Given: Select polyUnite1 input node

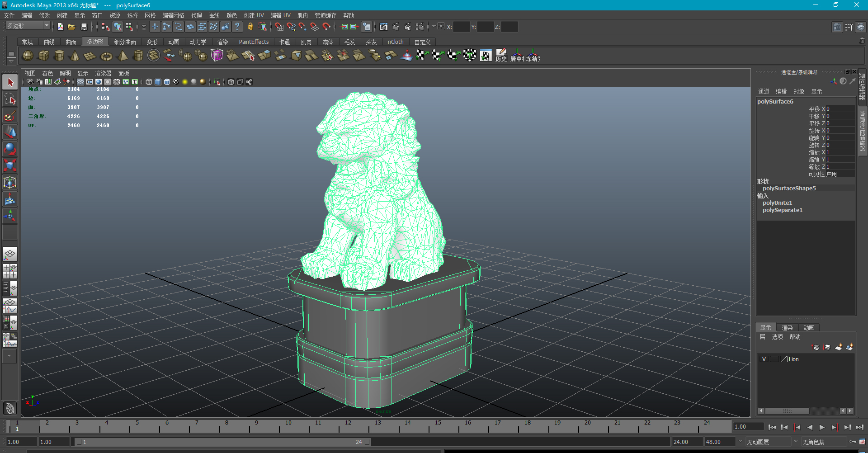Looking at the screenshot, I should [777, 203].
